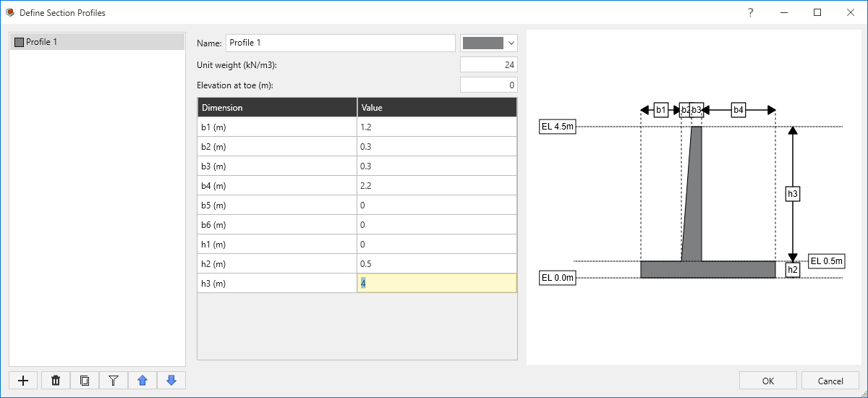The width and height of the screenshot is (868, 398).
Task: Edit the Unit weight value 24
Action: coord(489,65)
